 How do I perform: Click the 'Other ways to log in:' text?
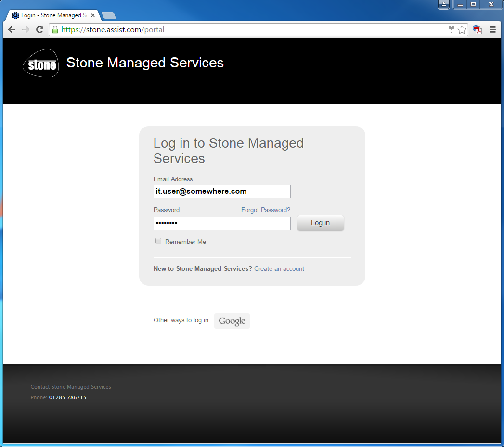pyautogui.click(x=181, y=320)
